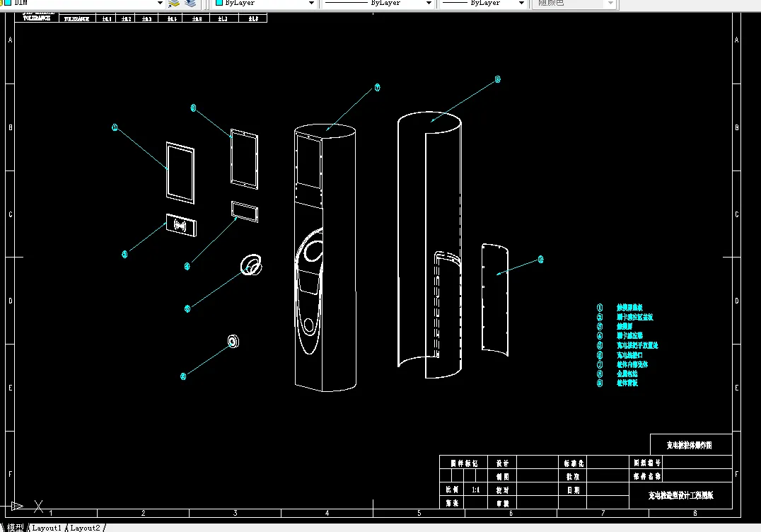Select legend row 7 text 桩体内部壳体
This screenshot has height=532, width=761.
632,364
